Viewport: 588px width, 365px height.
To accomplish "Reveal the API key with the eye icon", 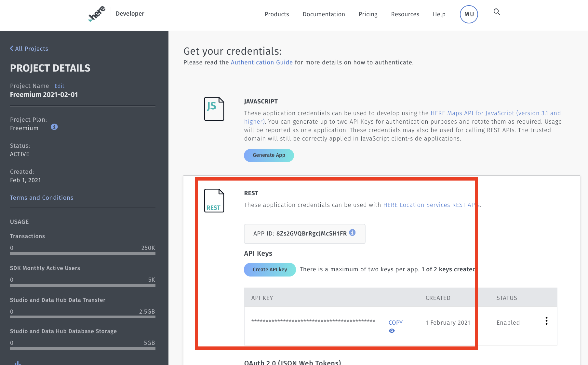I will click(x=392, y=331).
